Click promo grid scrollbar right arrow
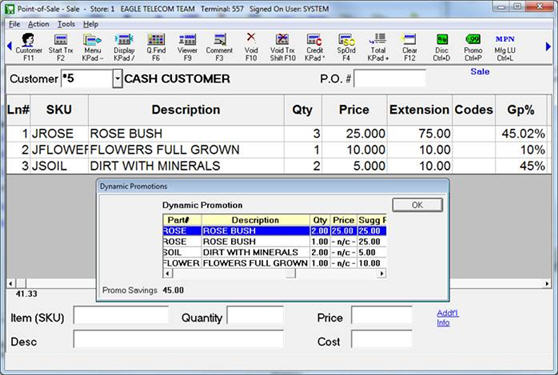The image size is (558, 375). [381, 273]
